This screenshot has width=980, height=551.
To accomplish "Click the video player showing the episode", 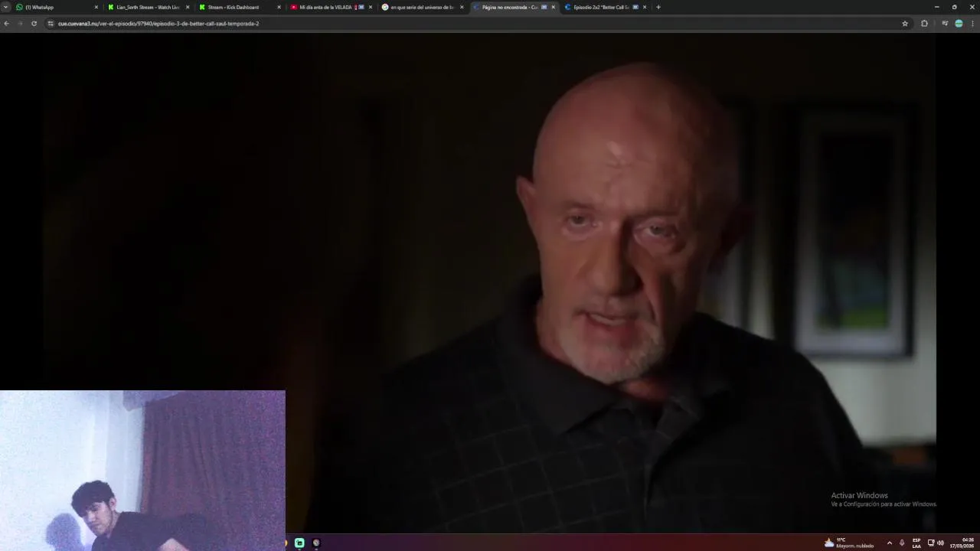I will (x=490, y=282).
